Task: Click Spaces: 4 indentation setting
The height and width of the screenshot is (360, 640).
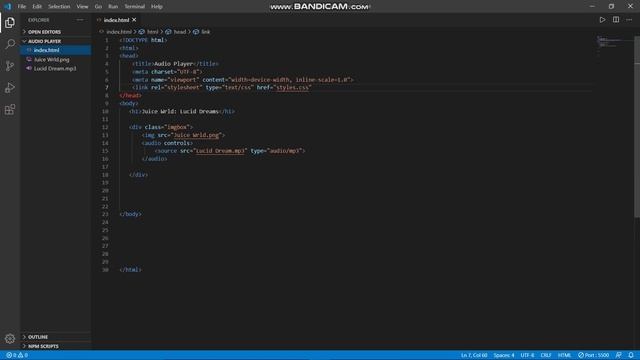Action: pyautogui.click(x=504, y=355)
